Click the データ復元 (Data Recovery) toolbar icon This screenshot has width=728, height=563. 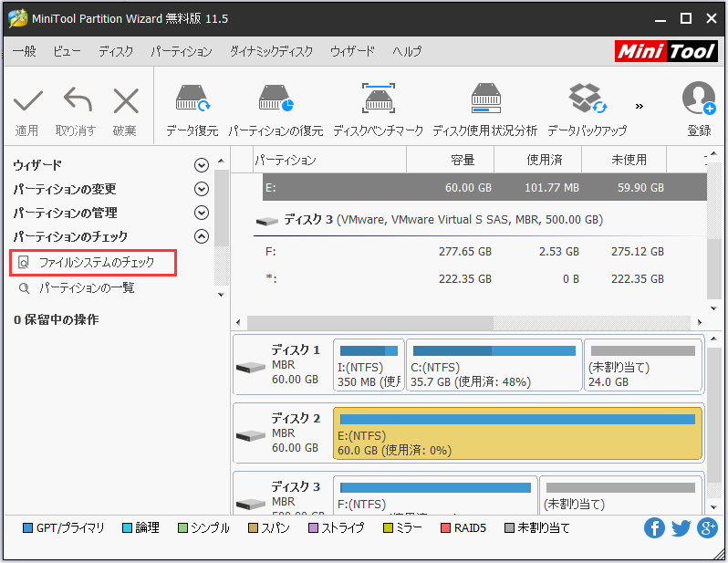click(x=192, y=100)
